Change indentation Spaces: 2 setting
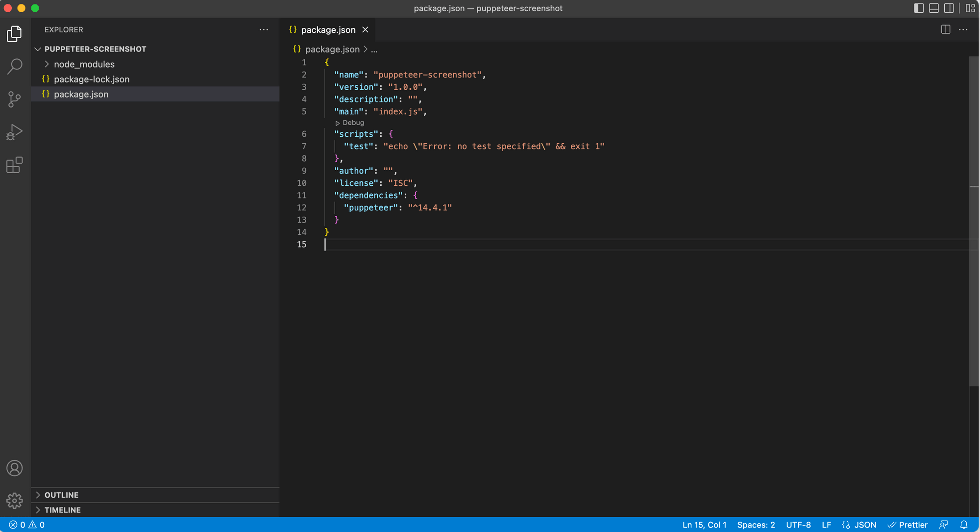Screen dimensions: 980x532 [756, 525]
